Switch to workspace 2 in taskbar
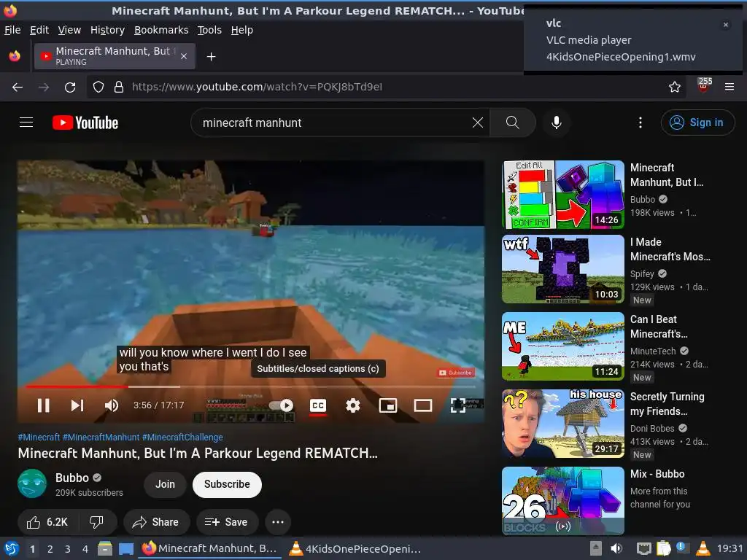 point(50,549)
